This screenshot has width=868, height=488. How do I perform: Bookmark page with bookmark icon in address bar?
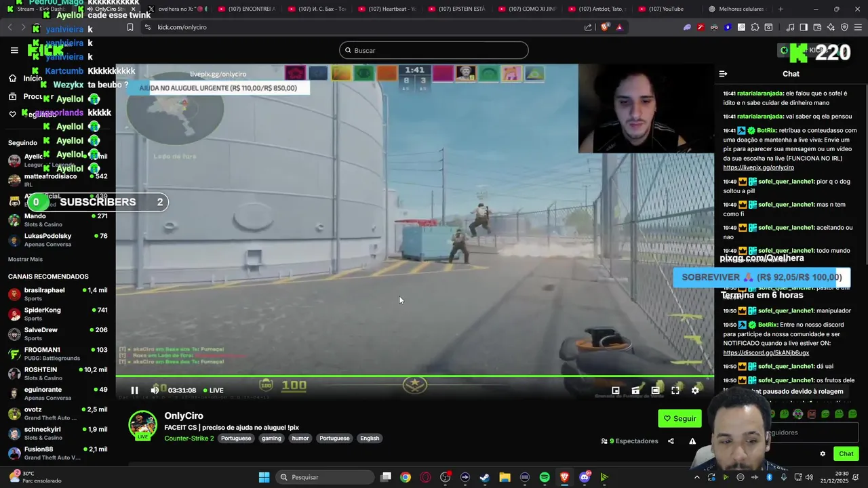pos(130,27)
